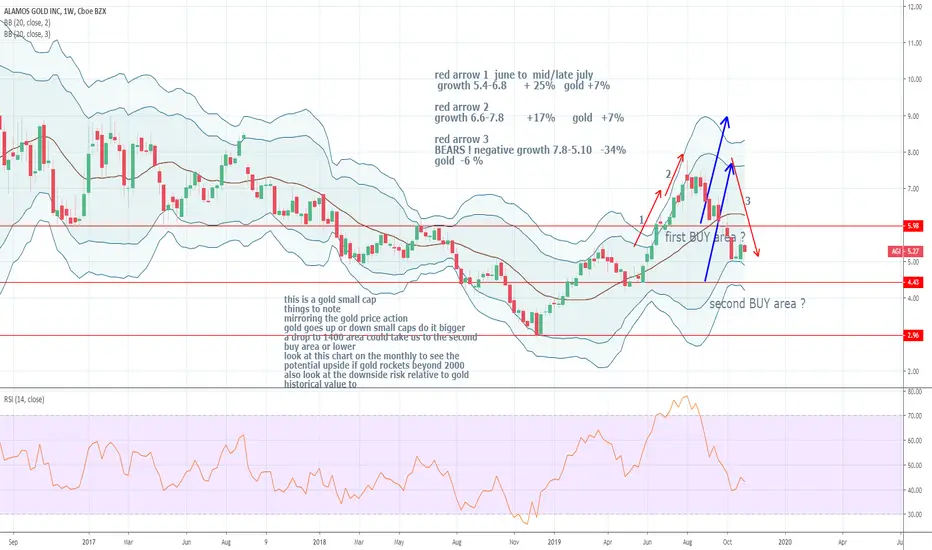Click the 50.00 RSI axis value
Image resolution: width=932 pixels, height=550 pixels.
coord(914,466)
